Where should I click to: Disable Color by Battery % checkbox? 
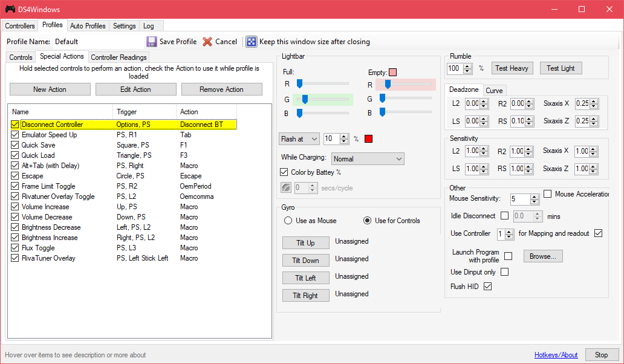click(284, 172)
